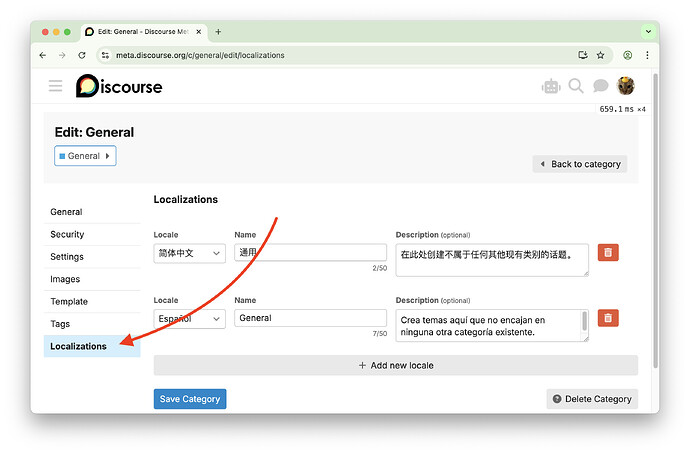Switch to the General settings tab
Image resolution: width=690 pixels, height=453 pixels.
pos(92,212)
